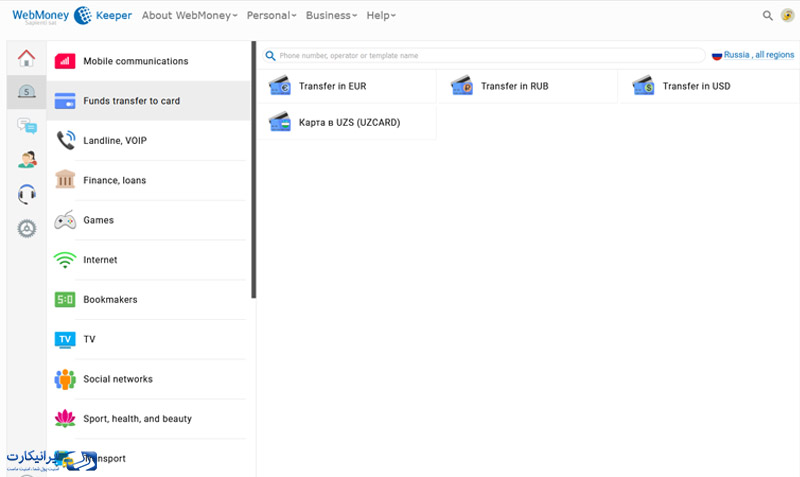
Task: Click the Landline, VOIP phone icon
Action: coord(65,140)
